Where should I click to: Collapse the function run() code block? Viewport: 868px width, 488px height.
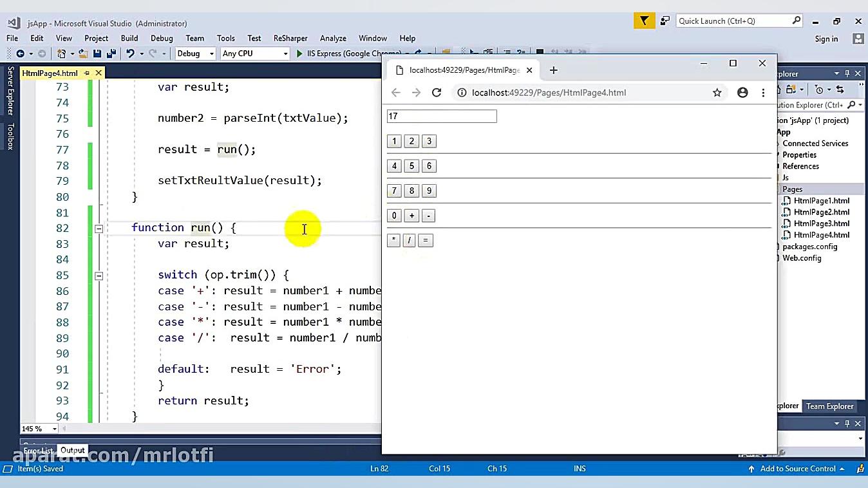[x=99, y=229]
